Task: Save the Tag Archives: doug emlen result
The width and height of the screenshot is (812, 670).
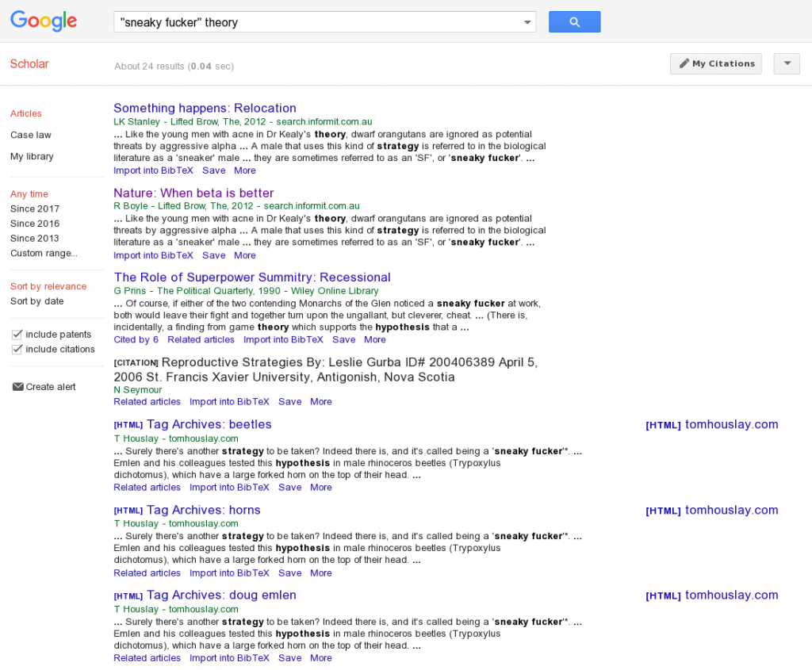Action: click(x=290, y=658)
